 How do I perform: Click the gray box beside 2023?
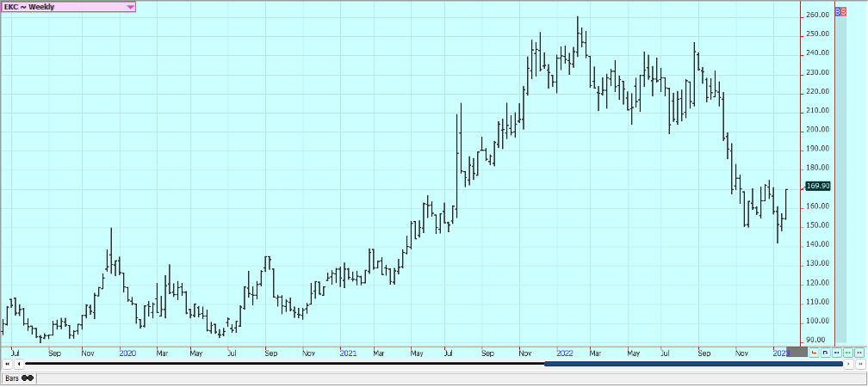[x=797, y=352]
